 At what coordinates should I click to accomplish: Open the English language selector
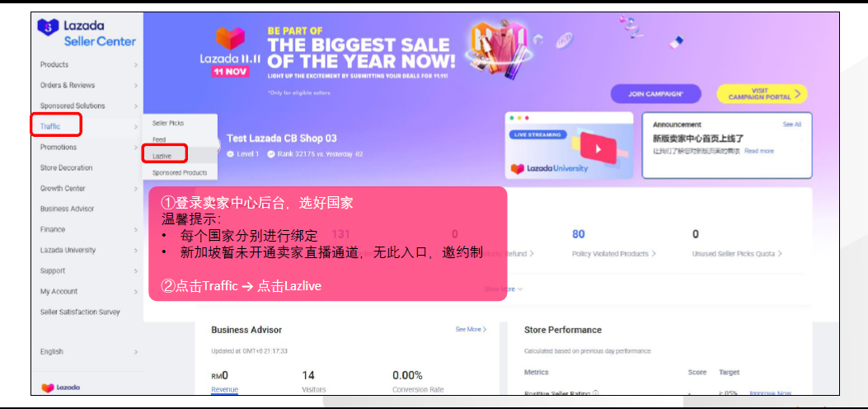pos(87,351)
